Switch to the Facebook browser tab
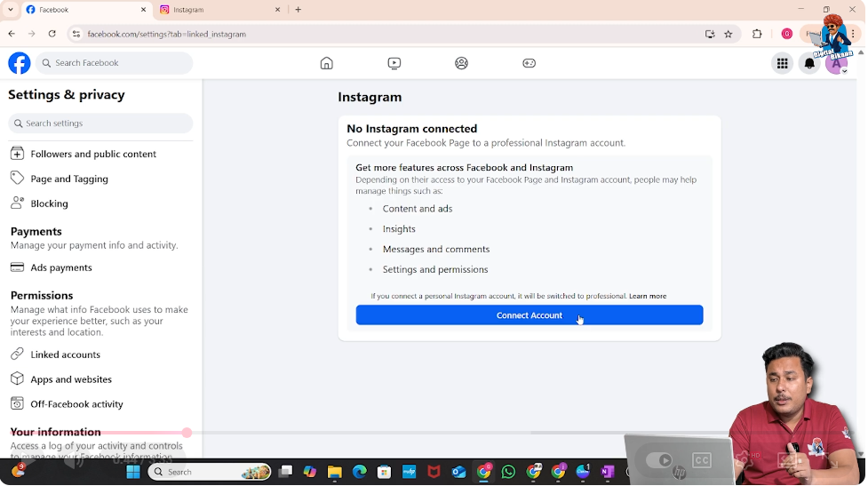This screenshot has width=868, height=486. (x=86, y=10)
